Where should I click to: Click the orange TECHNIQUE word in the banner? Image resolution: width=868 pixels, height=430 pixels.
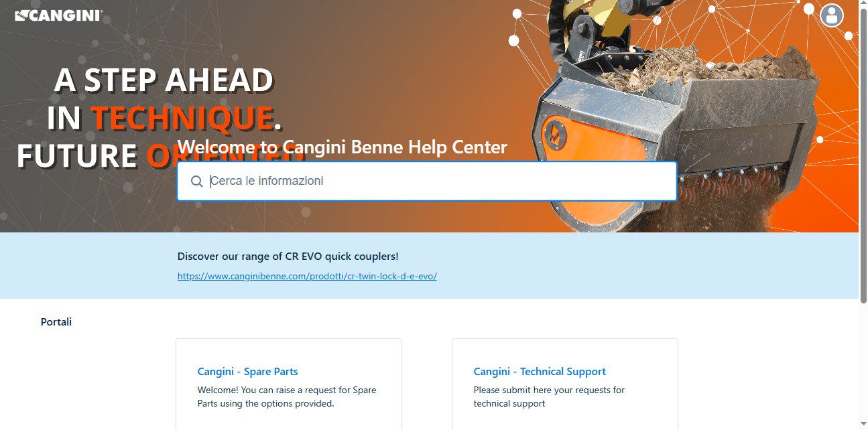[182, 118]
